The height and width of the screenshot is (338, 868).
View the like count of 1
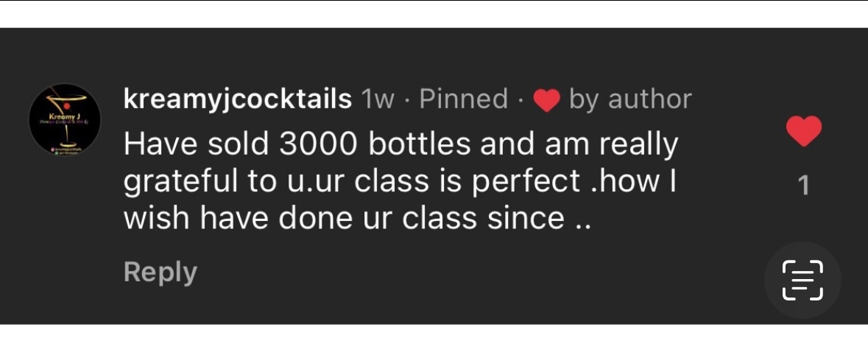click(803, 184)
